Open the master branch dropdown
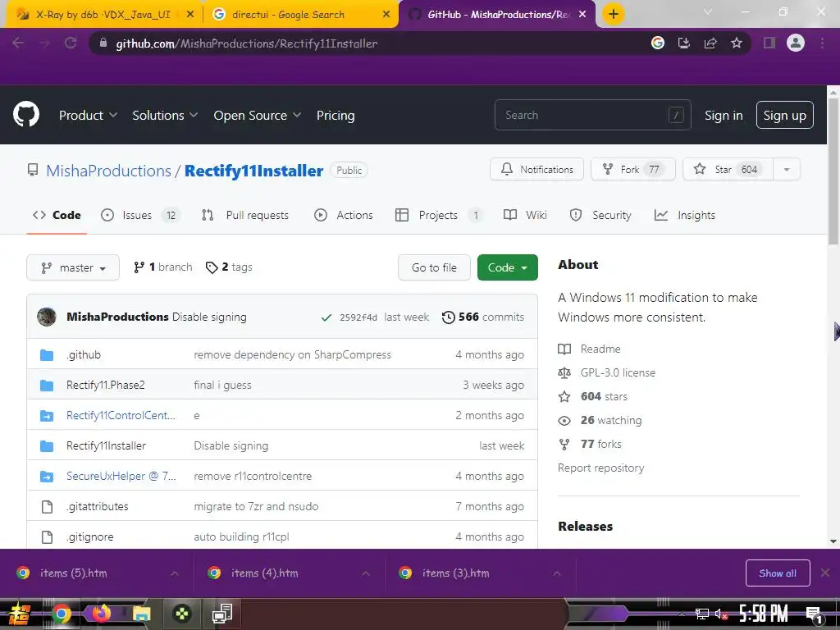This screenshot has height=630, width=840. (73, 267)
